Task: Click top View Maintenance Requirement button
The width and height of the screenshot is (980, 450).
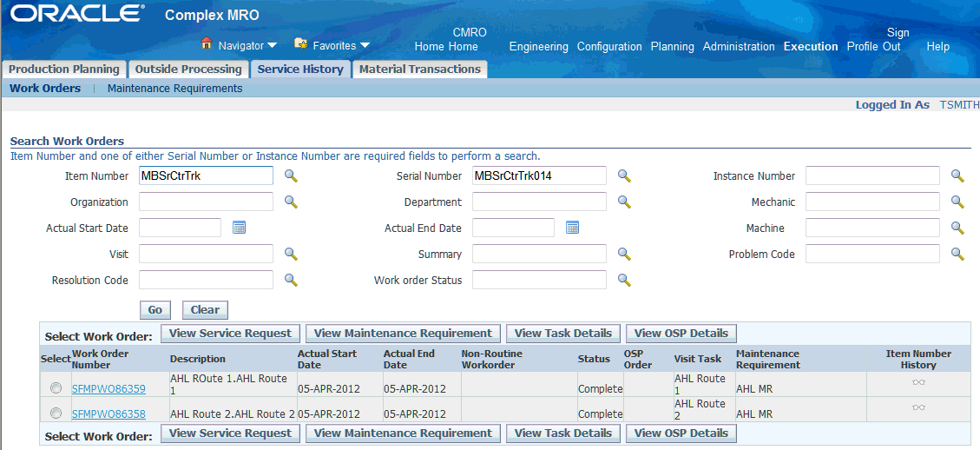Action: [x=403, y=333]
